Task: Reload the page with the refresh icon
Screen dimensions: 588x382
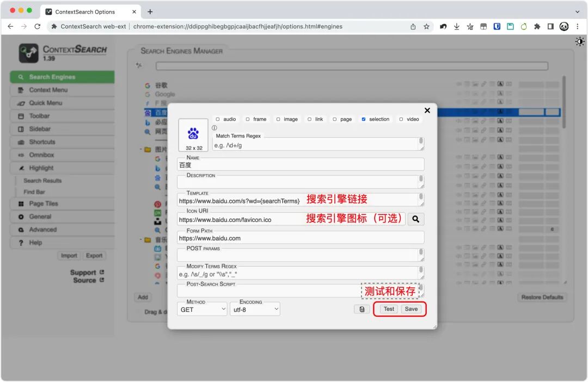Action: point(37,27)
